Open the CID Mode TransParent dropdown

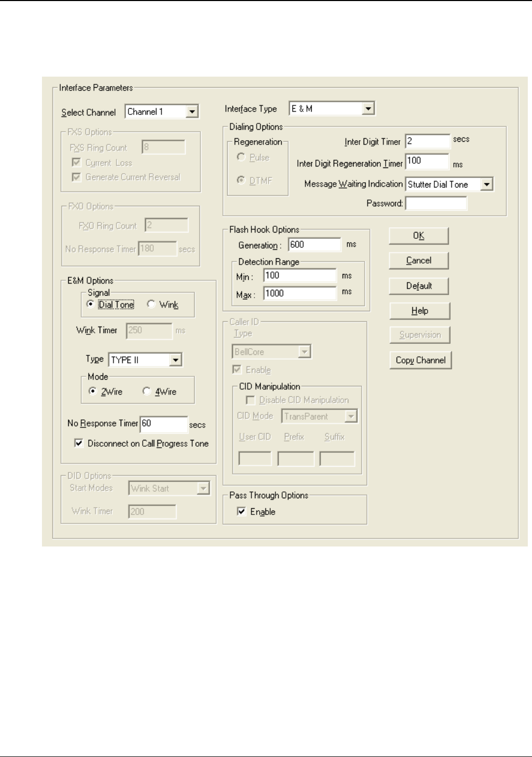pos(320,416)
